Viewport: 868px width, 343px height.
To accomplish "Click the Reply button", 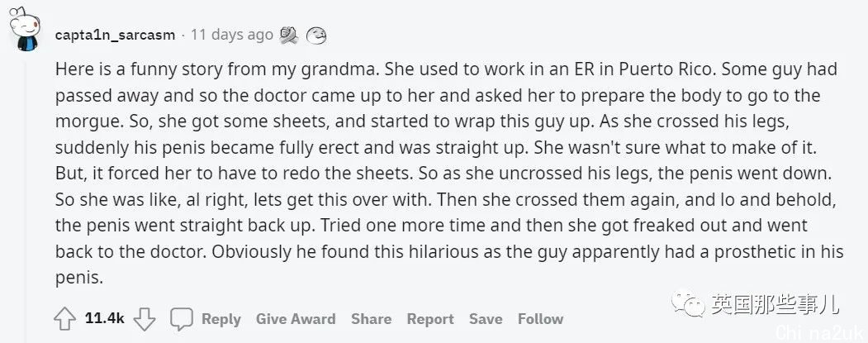I will pos(221,319).
